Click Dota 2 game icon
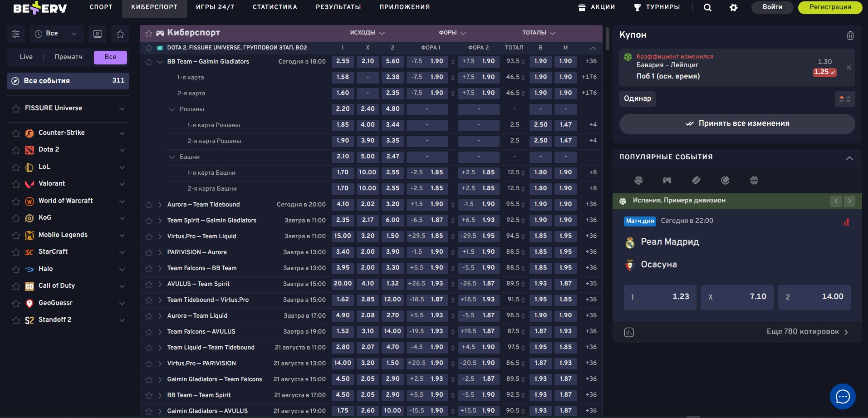The image size is (868, 418). point(29,150)
